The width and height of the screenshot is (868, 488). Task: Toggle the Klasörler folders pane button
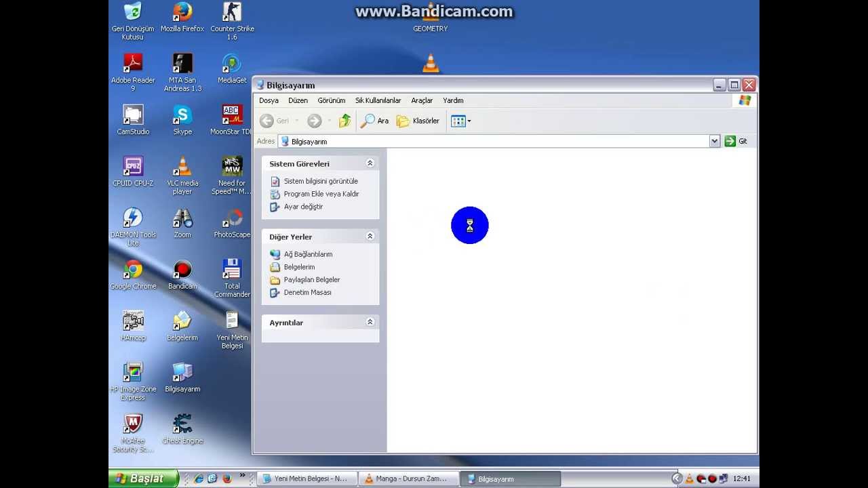[418, 121]
